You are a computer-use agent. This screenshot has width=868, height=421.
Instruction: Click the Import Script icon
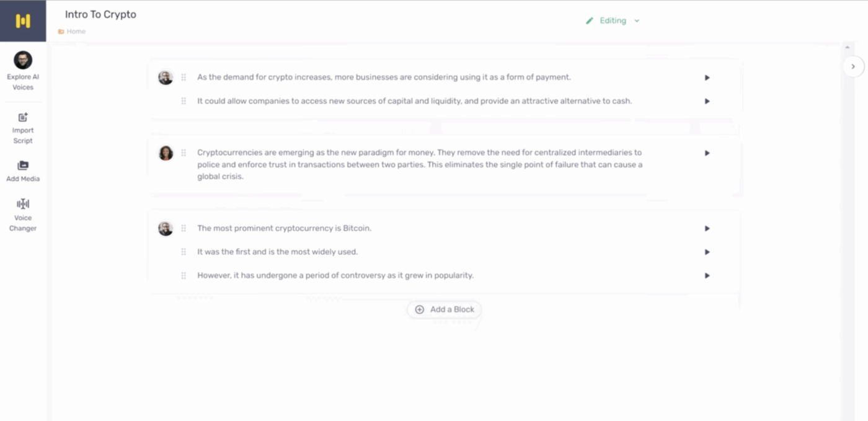tap(23, 118)
